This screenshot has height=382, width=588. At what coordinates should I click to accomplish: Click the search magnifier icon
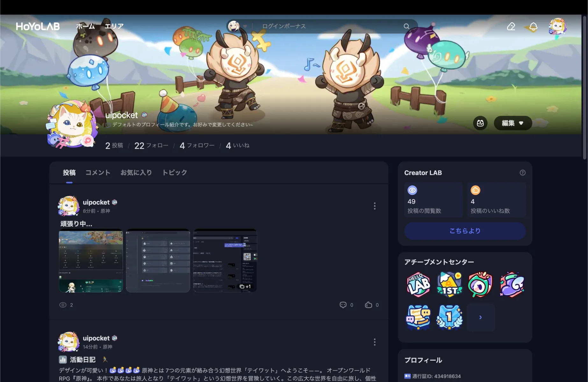[x=406, y=26]
